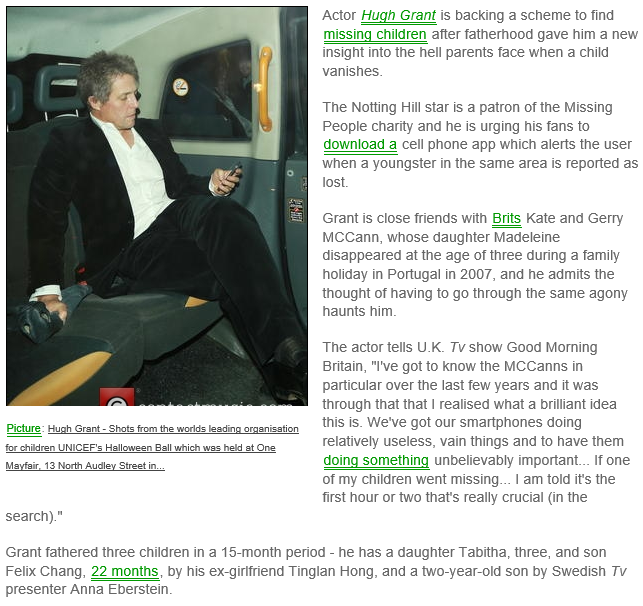643x606 pixels.
Task: Click the red copyright watermark icon
Action: [117, 398]
